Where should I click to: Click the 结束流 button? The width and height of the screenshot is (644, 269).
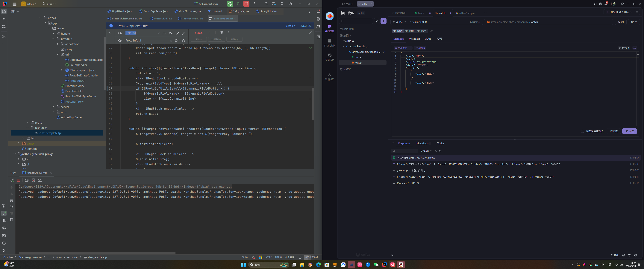click(613, 131)
